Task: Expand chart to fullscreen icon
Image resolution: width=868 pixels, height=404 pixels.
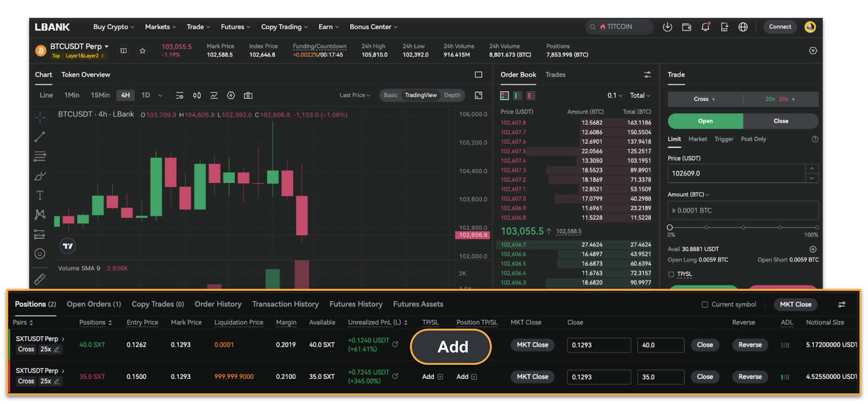Action: 478,96
